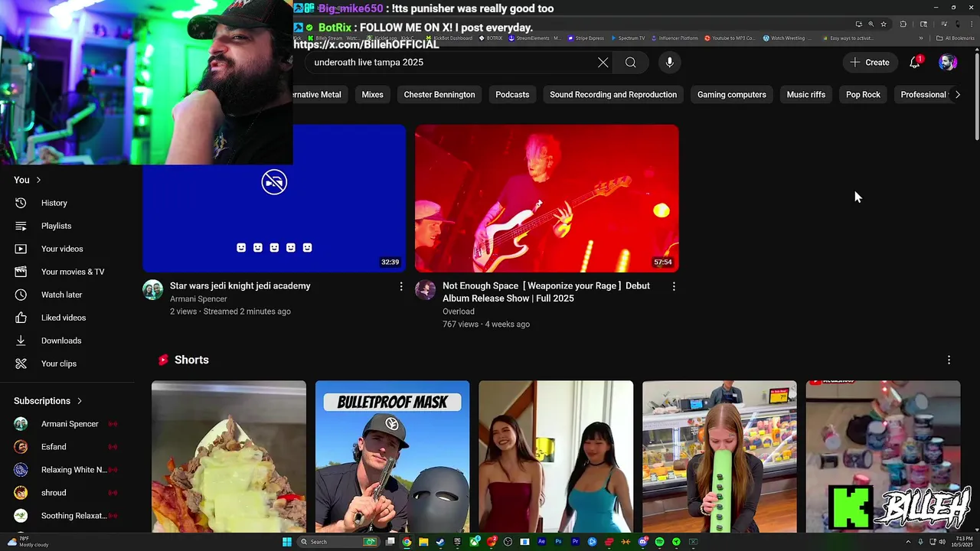This screenshot has width=980, height=551.
Task: Open the account avatar menu
Action: [x=948, y=63]
